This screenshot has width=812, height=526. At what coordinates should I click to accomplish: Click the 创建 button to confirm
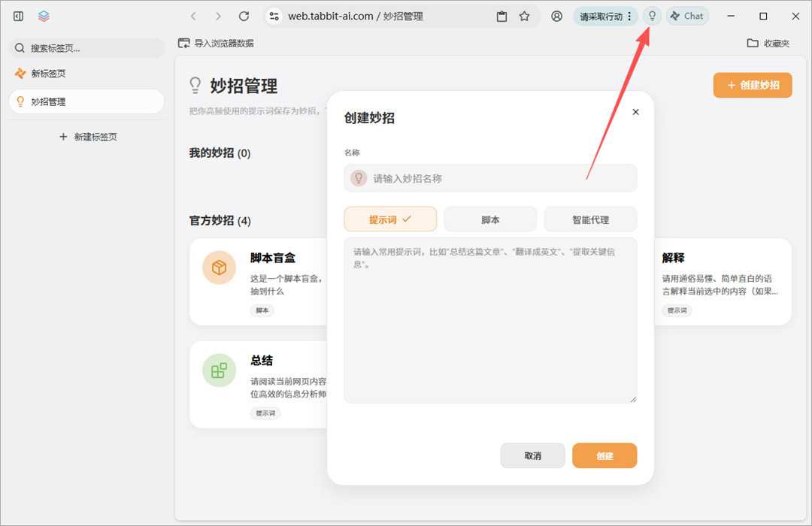point(604,455)
